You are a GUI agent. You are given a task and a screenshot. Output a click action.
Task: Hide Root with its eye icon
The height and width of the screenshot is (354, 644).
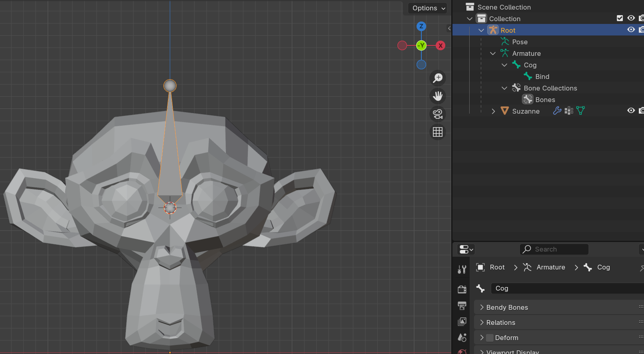pyautogui.click(x=631, y=29)
